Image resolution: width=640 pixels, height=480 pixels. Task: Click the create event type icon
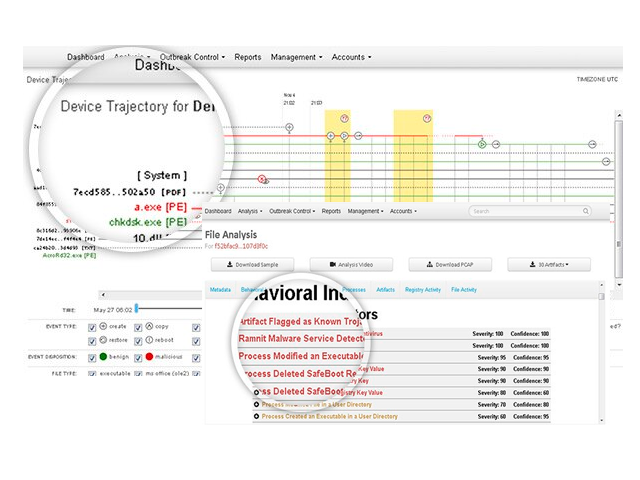[103, 327]
